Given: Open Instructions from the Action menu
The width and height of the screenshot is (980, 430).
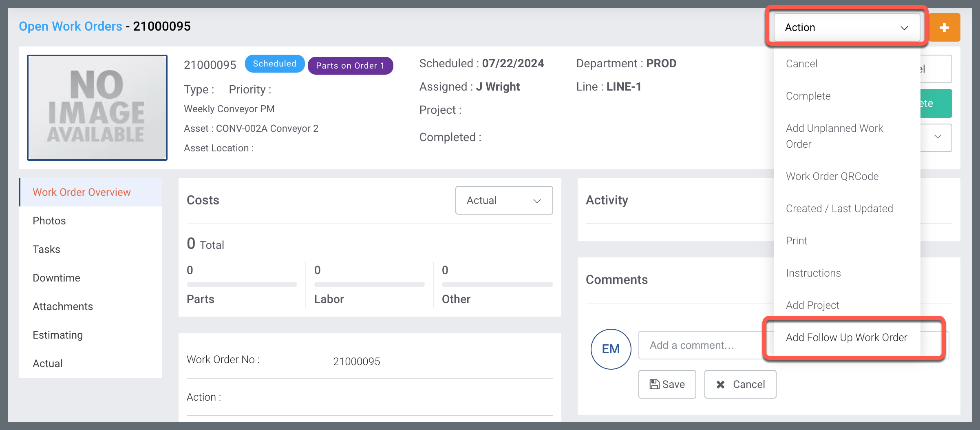Looking at the screenshot, I should (x=813, y=273).
